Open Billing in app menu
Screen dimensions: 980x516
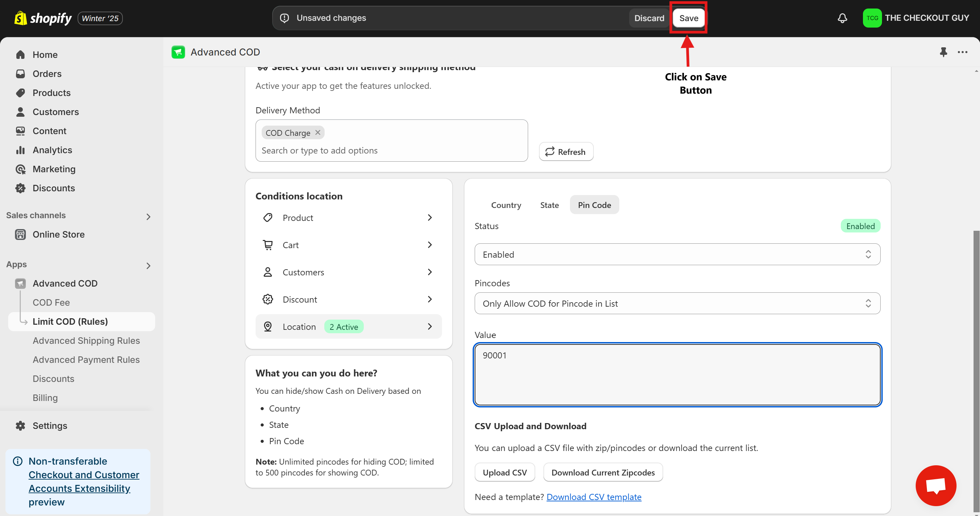[x=45, y=397]
